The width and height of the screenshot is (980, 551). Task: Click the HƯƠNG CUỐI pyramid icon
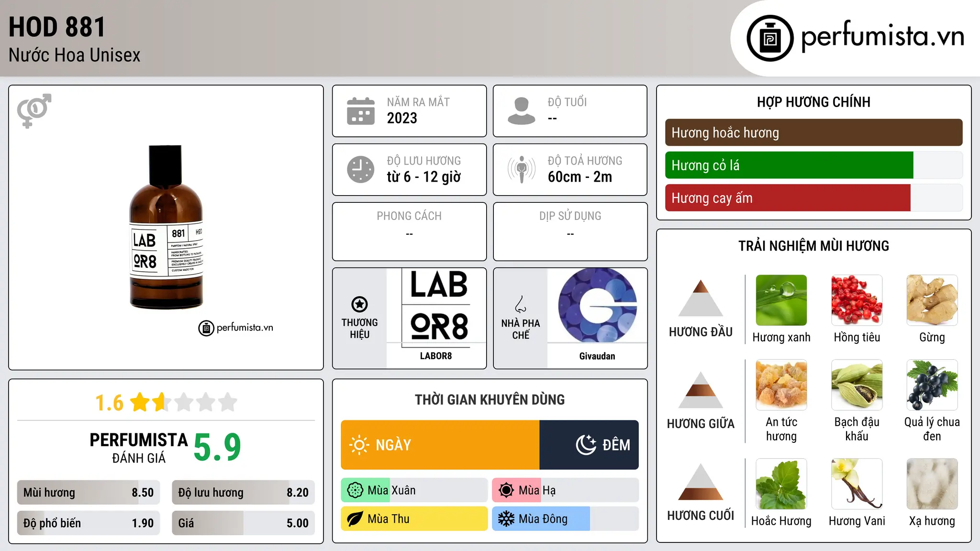coord(701,482)
